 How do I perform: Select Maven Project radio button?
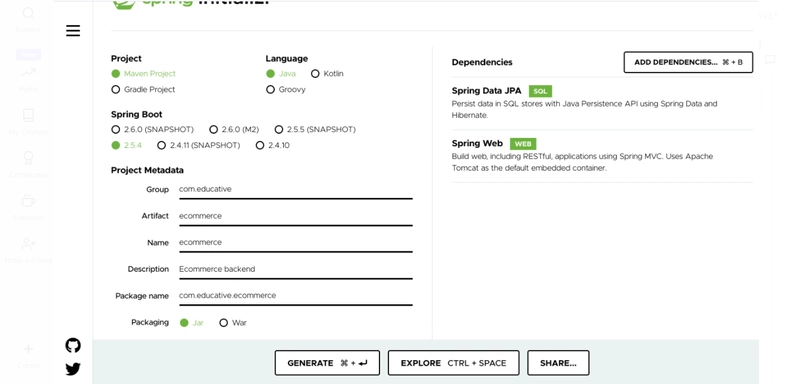point(116,73)
